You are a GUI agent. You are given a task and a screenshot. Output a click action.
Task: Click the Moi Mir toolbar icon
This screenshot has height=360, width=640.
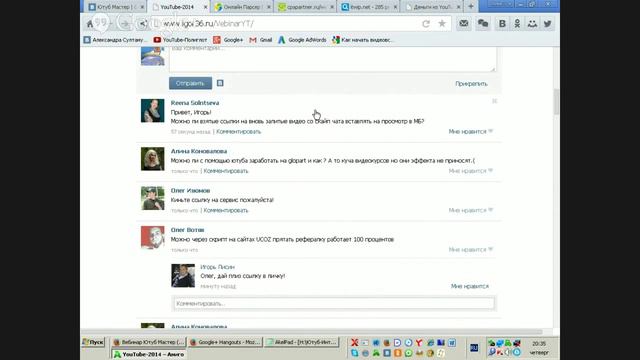tap(532, 24)
